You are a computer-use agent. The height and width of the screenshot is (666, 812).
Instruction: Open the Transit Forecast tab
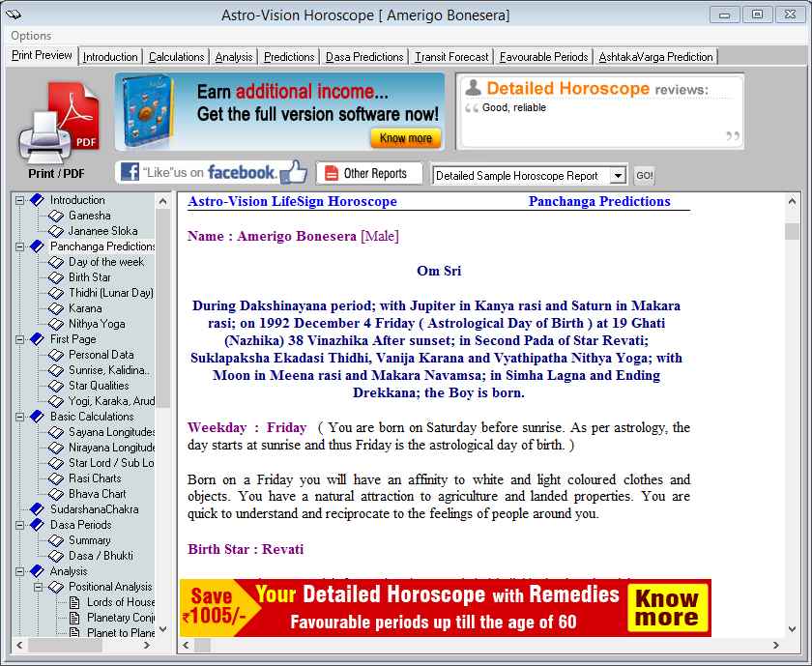[451, 56]
